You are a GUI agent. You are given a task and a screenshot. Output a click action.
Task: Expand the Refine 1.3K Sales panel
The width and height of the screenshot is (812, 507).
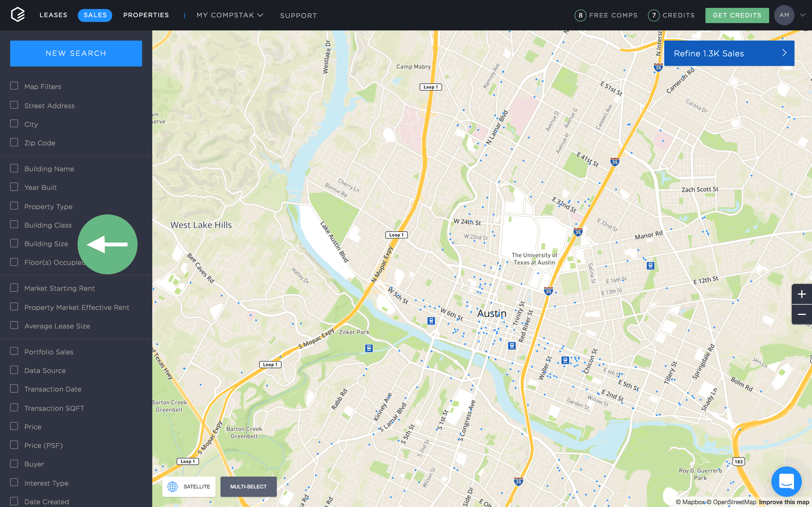click(x=783, y=53)
